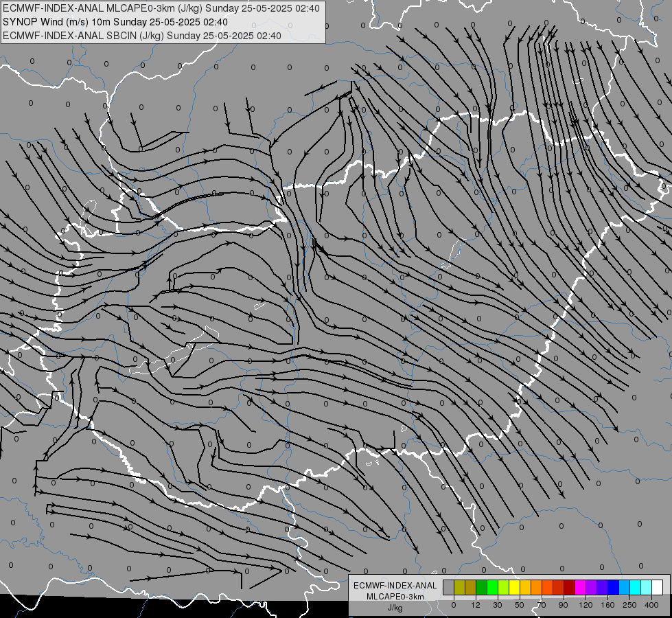Viewport: 672px width, 618px height.
Task: Select the dark red legend swatch
Action: tap(569, 588)
